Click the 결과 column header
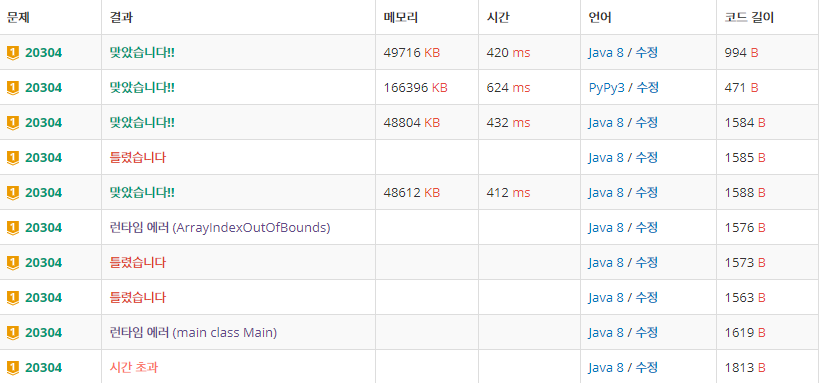 point(121,17)
